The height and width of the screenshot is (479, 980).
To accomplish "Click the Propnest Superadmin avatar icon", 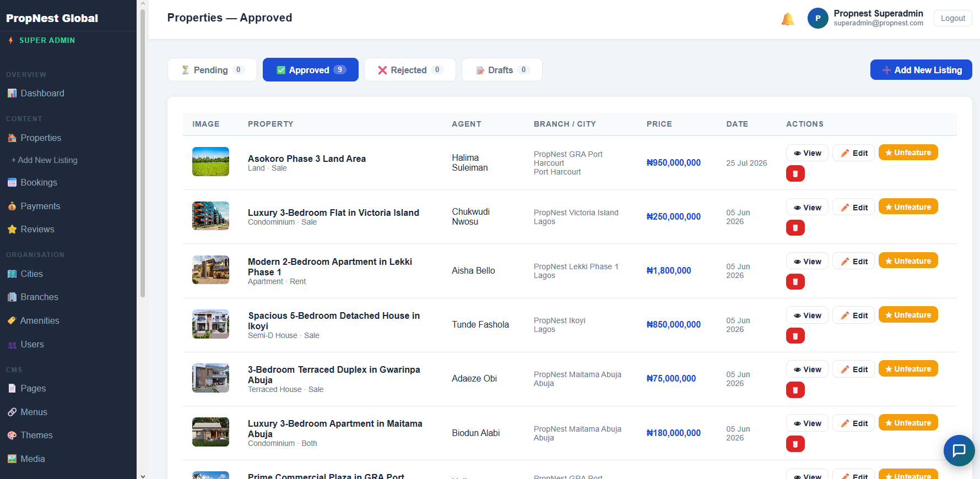I will (817, 18).
